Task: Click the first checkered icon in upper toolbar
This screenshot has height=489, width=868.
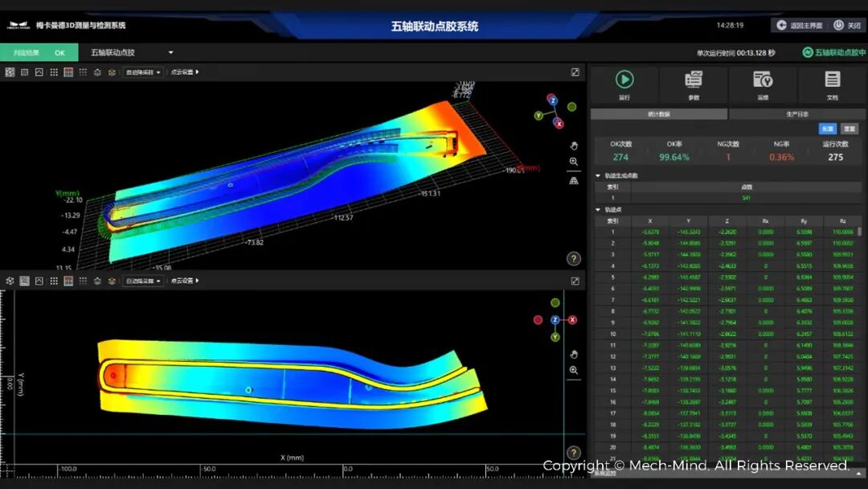Action: (10, 72)
